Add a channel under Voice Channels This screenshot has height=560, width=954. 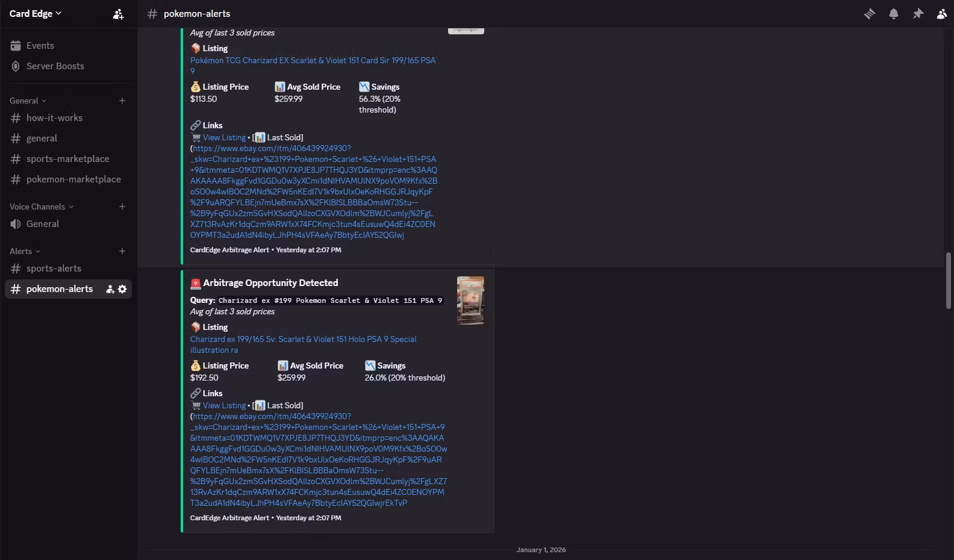(122, 207)
